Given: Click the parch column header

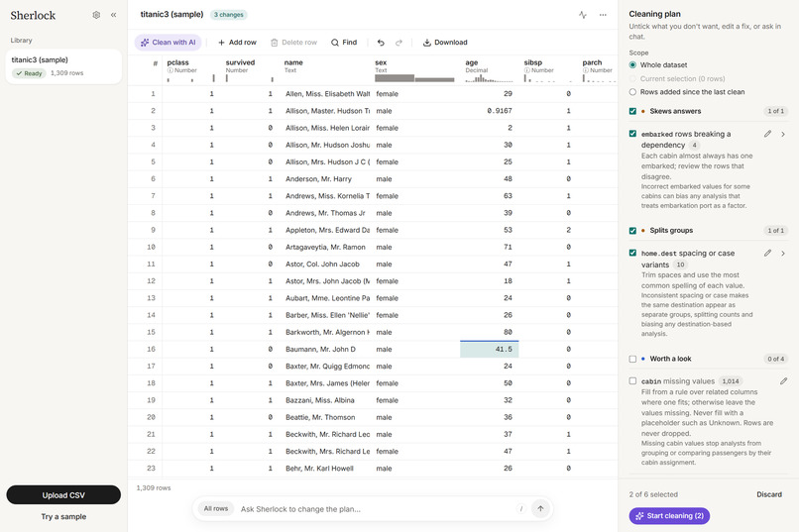Looking at the screenshot, I should pyautogui.click(x=599, y=70).
